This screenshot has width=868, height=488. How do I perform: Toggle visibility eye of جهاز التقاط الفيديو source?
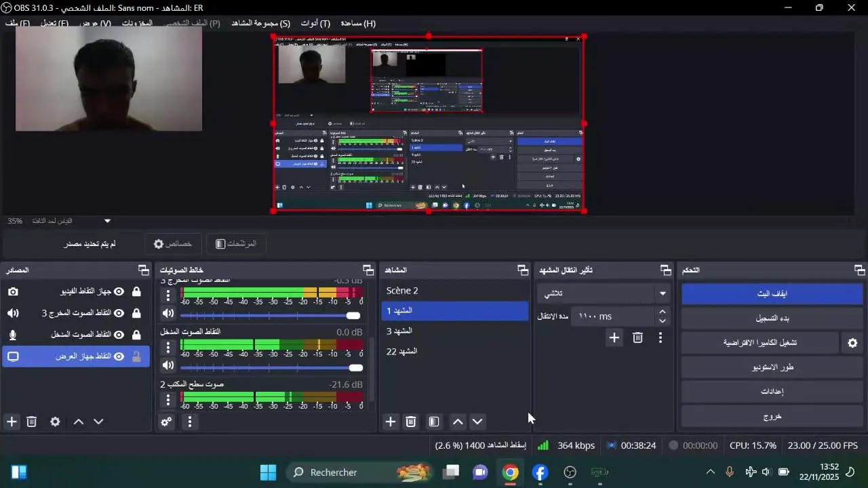coord(119,291)
